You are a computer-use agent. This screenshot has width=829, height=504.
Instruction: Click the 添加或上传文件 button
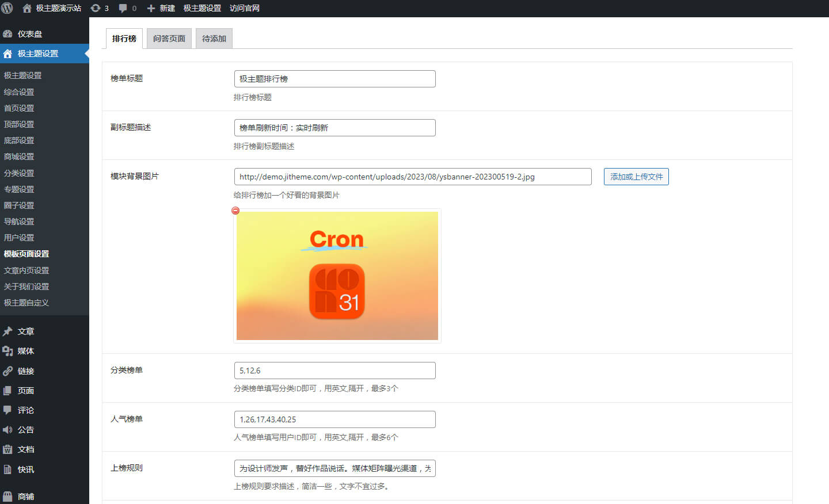(636, 177)
